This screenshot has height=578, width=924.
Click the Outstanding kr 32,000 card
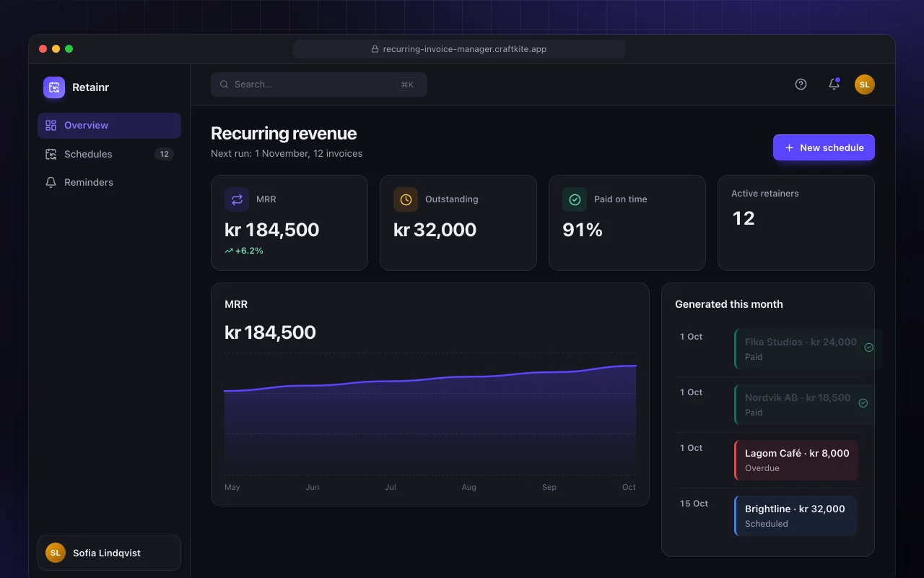tap(458, 223)
